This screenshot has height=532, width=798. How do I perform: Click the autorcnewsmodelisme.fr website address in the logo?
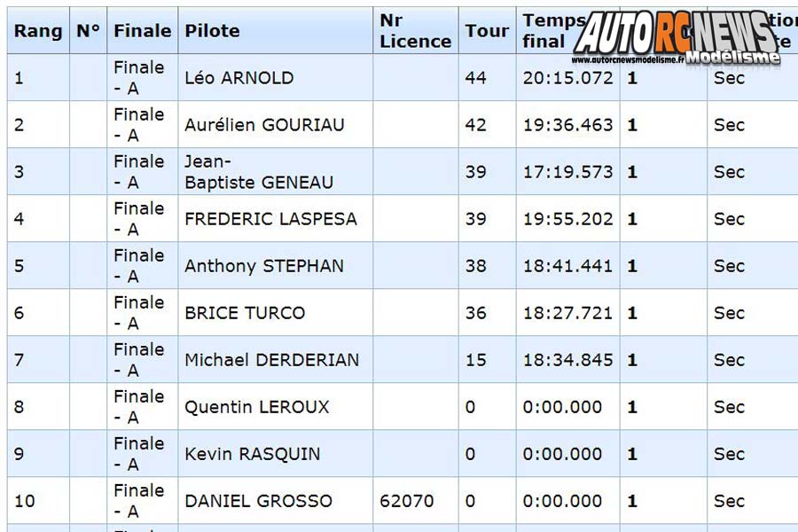628,60
